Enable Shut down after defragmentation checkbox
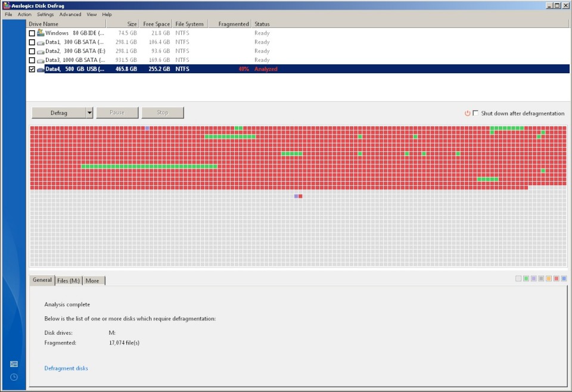 (x=475, y=113)
